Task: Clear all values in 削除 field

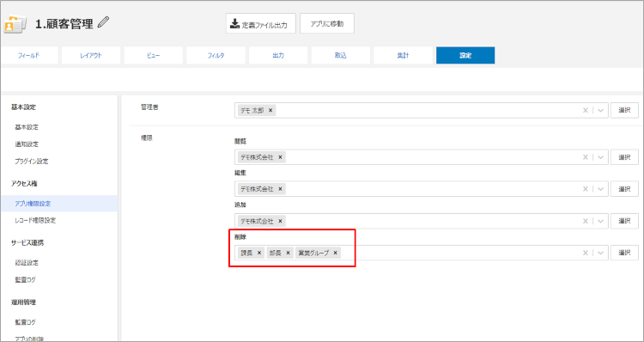Action: (586, 253)
